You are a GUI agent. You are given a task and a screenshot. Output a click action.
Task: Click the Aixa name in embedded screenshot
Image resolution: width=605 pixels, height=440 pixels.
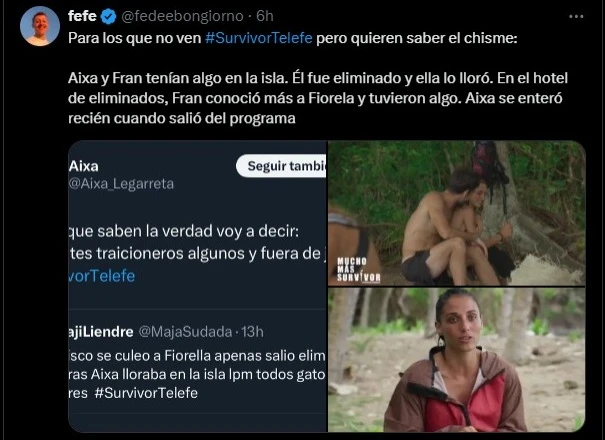coord(84,165)
